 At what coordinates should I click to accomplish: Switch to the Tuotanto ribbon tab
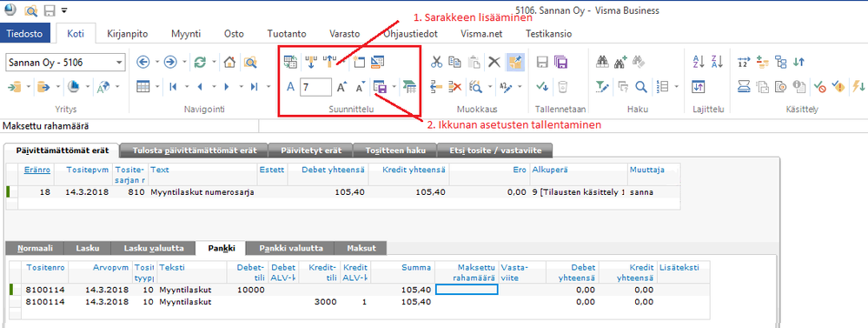[x=286, y=34]
